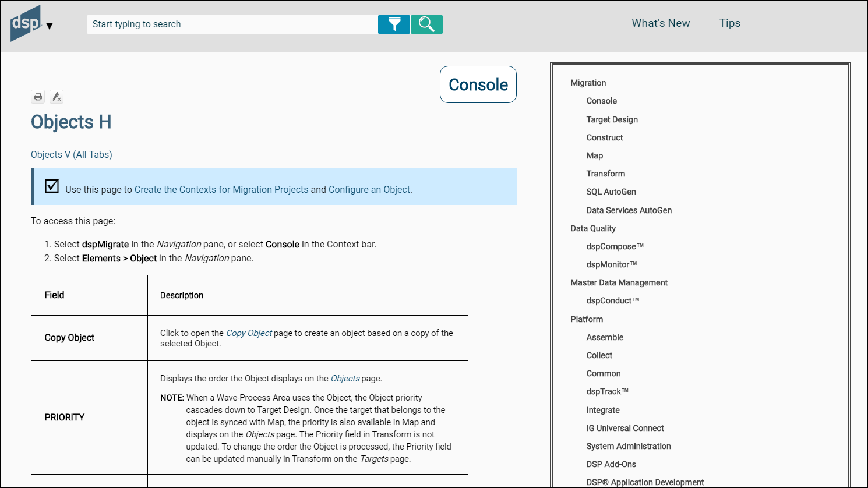Select dspConduct in the contents list
The height and width of the screenshot is (488, 868).
point(613,300)
